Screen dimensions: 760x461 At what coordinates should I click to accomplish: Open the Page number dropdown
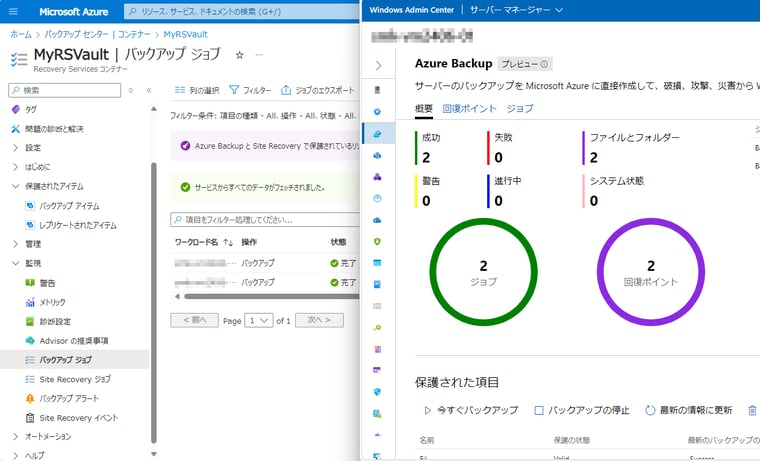click(259, 320)
